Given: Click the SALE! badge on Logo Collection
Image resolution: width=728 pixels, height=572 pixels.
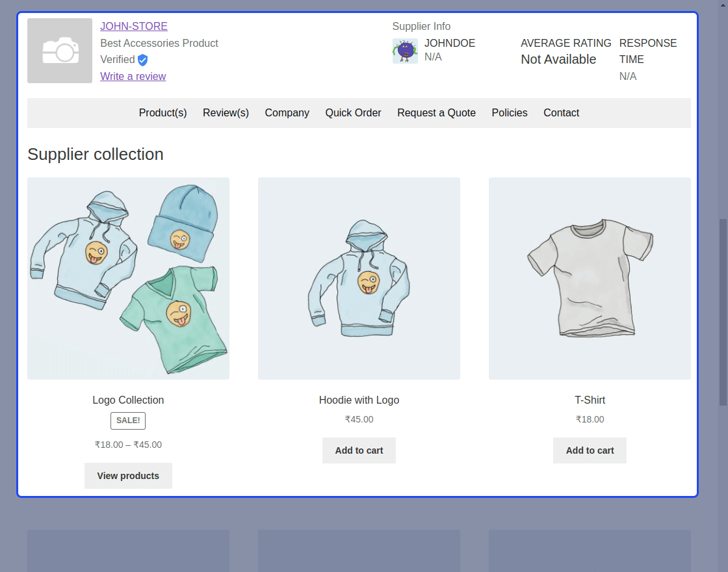Looking at the screenshot, I should click(x=127, y=421).
